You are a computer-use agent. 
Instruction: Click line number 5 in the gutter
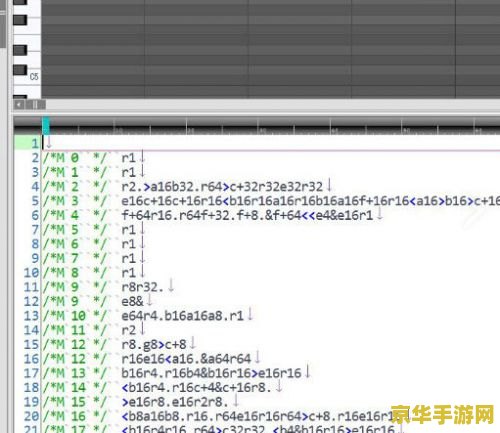35,201
